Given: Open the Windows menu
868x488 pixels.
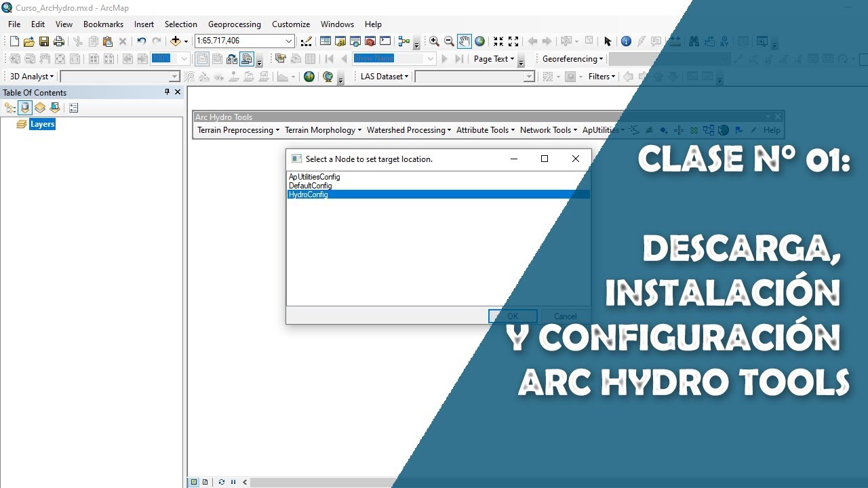Looking at the screenshot, I should pos(337,24).
